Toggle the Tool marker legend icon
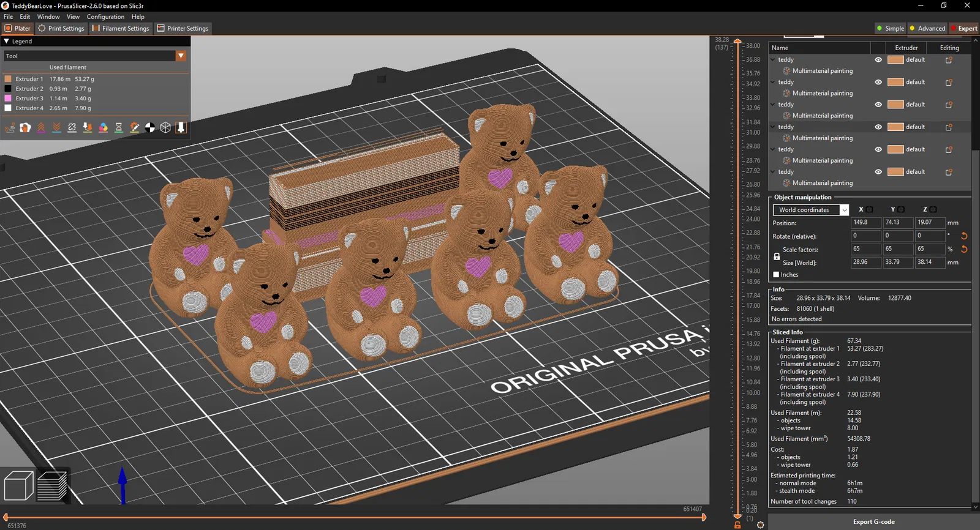This screenshot has width=980, height=530. coord(181,127)
